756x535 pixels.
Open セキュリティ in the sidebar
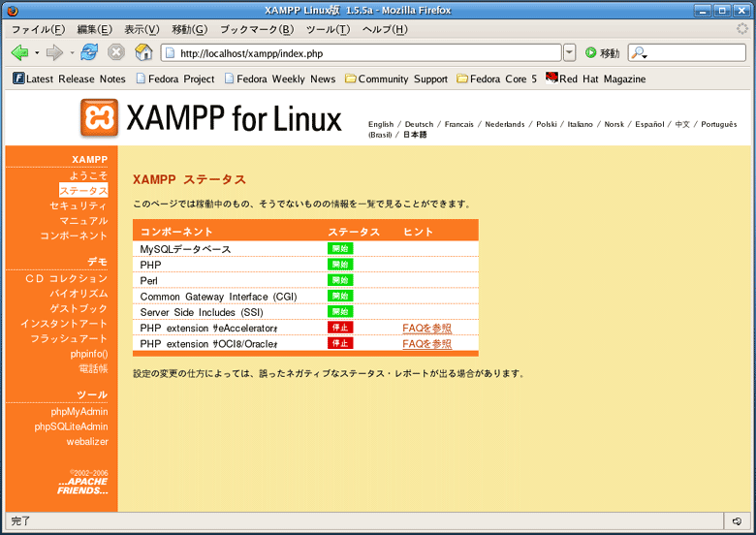click(x=79, y=205)
